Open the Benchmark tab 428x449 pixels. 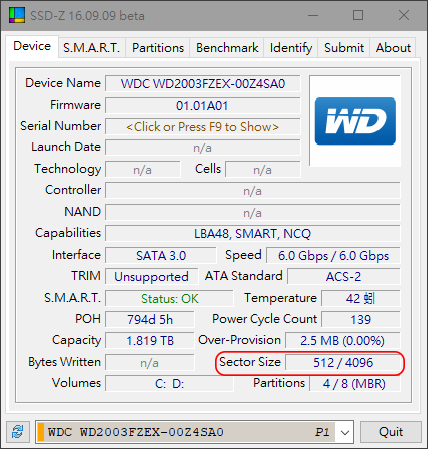(227, 48)
